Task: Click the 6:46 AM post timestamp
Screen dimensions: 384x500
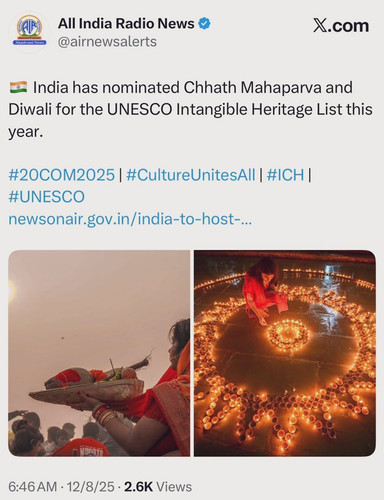Action: 32,487
